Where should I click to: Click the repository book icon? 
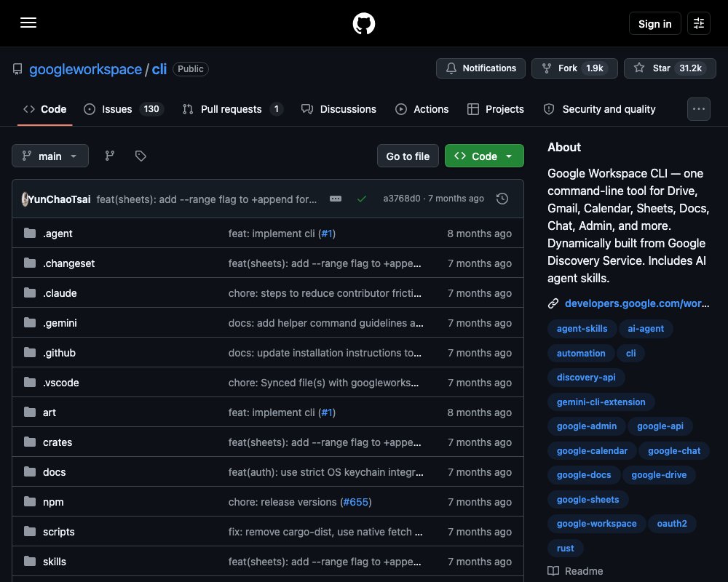(17, 69)
